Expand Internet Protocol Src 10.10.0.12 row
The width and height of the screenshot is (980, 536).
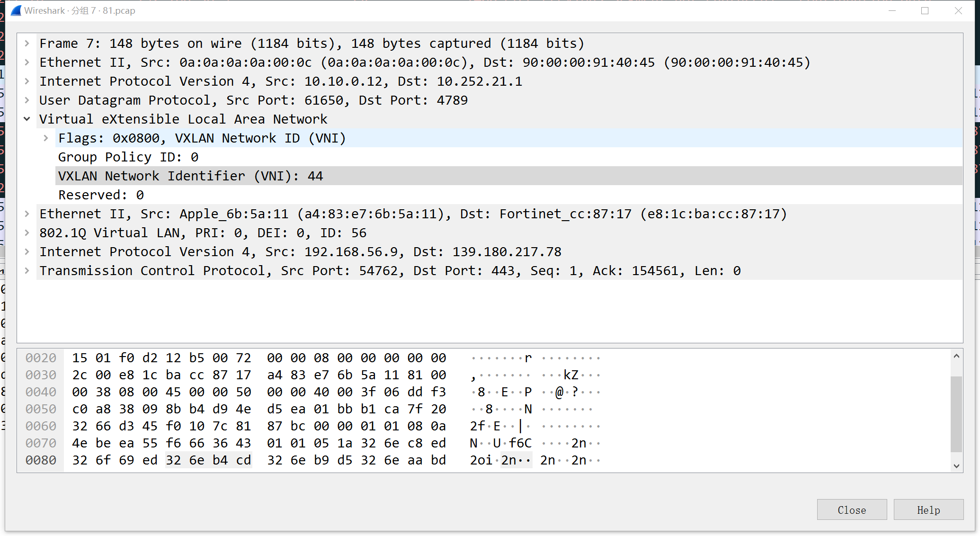(27, 81)
